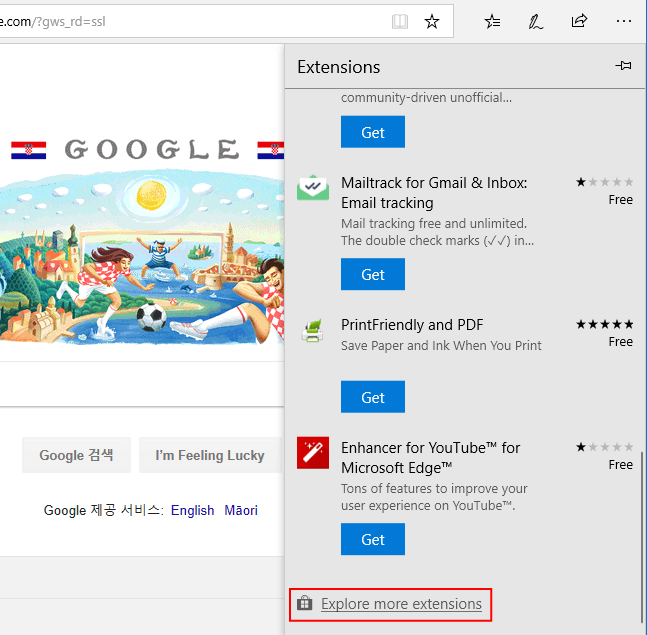Viewport: 647px width, 635px height.
Task: Open Reading view book icon
Action: point(399,21)
